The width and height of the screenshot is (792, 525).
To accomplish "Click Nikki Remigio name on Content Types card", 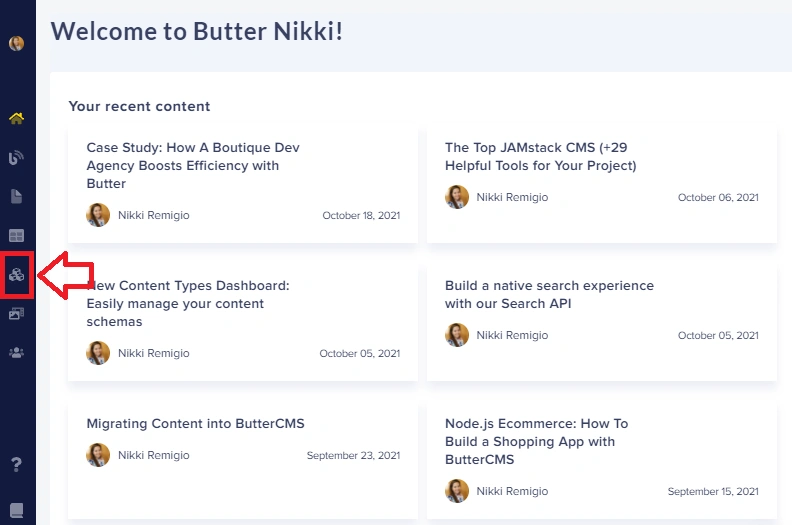I will tap(154, 353).
